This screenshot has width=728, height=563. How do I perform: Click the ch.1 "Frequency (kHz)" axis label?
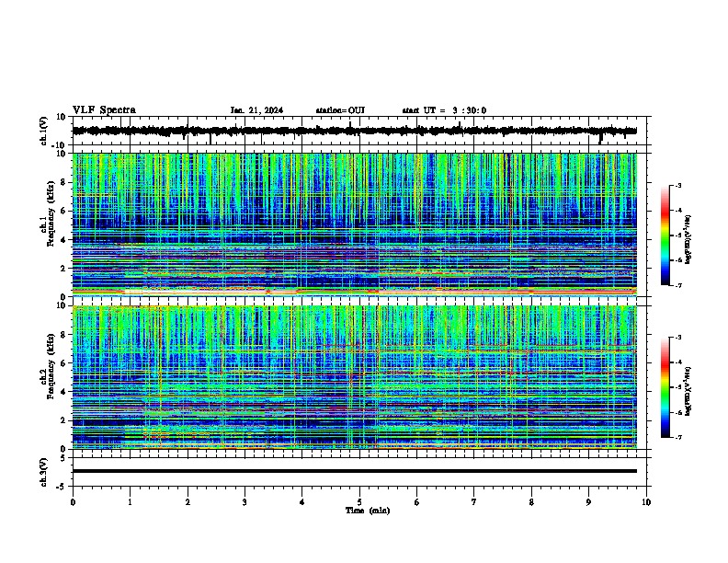(51, 214)
